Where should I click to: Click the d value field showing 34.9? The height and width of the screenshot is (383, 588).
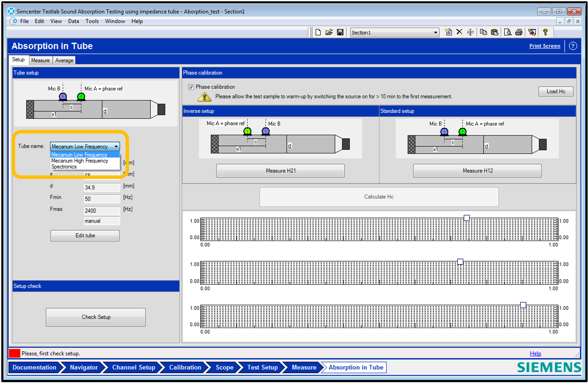[x=102, y=187]
